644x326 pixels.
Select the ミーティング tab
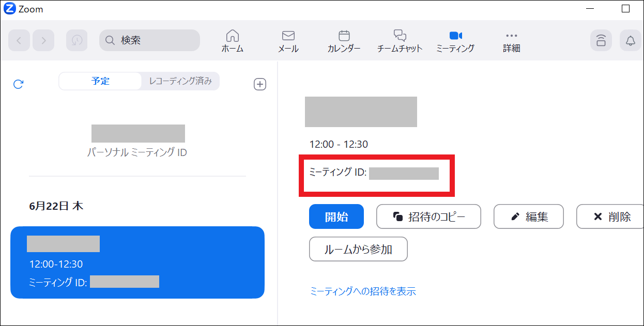tap(455, 41)
